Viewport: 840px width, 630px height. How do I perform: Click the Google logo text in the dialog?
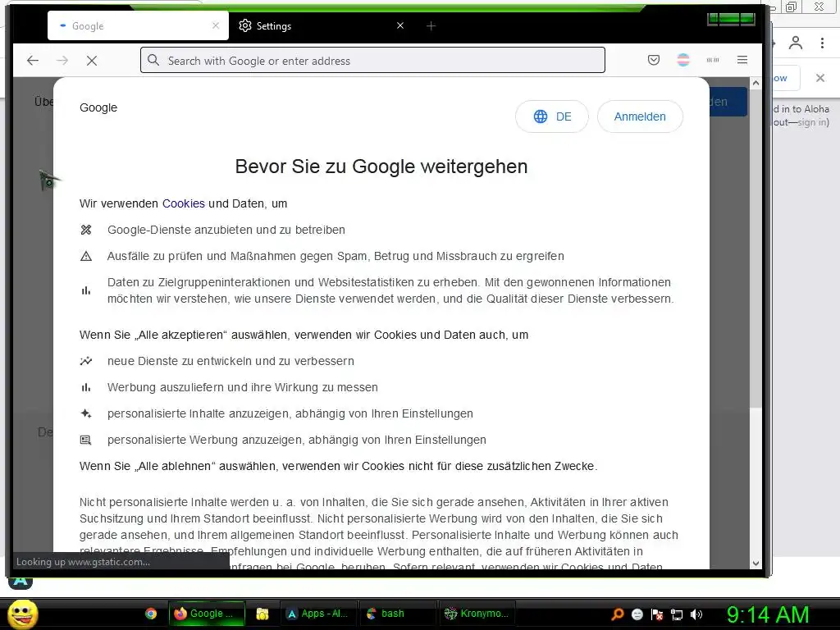coord(98,107)
